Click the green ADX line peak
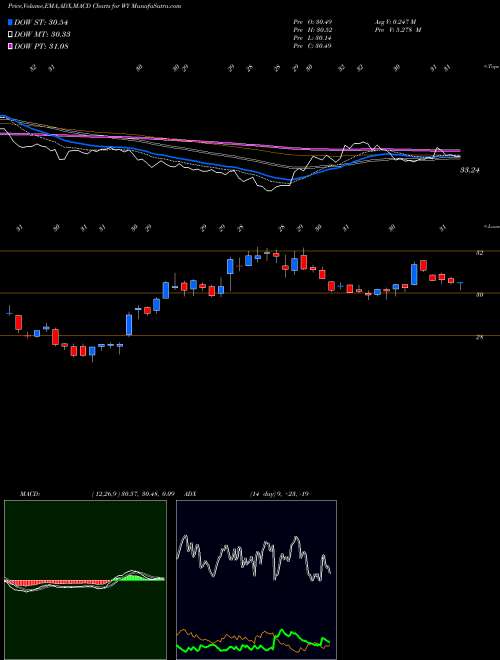Image resolution: width=500 pixels, height=660 pixels. [x=282, y=631]
